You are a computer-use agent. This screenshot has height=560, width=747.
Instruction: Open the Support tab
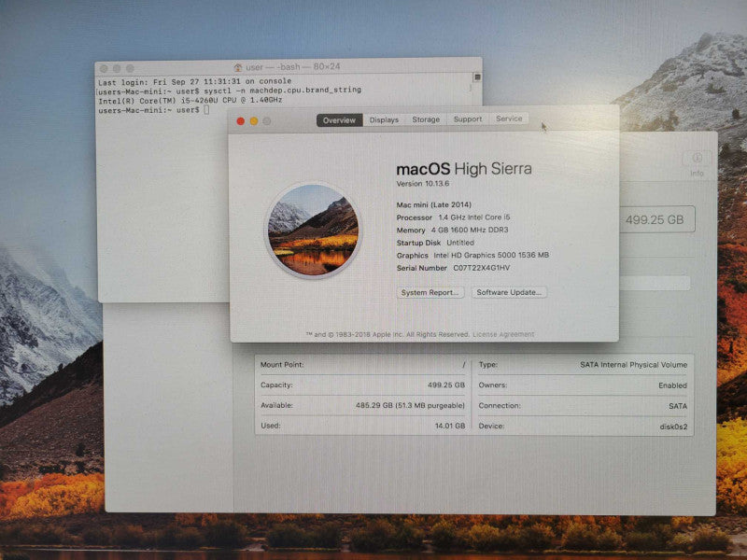pos(468,119)
